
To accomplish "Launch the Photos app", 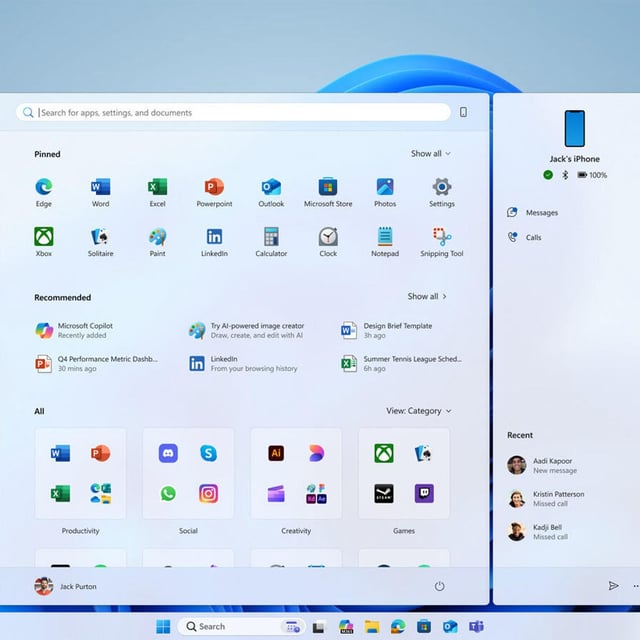I will click(385, 193).
